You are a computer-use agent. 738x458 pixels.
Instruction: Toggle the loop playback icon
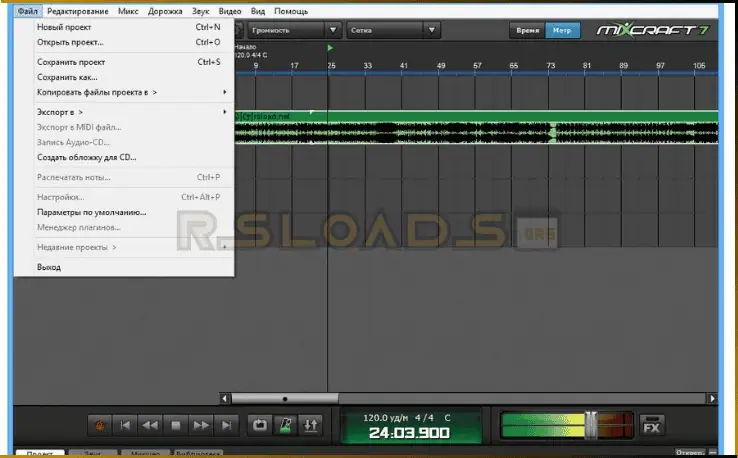pyautogui.click(x=259, y=425)
